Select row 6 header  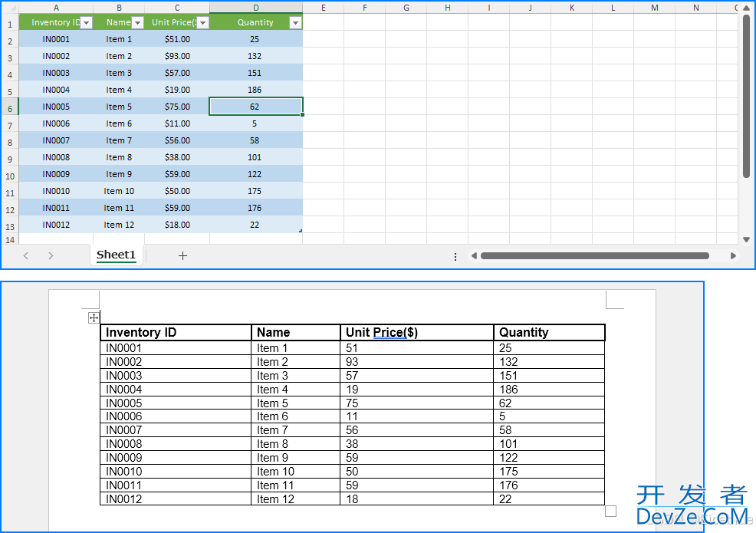point(10,108)
